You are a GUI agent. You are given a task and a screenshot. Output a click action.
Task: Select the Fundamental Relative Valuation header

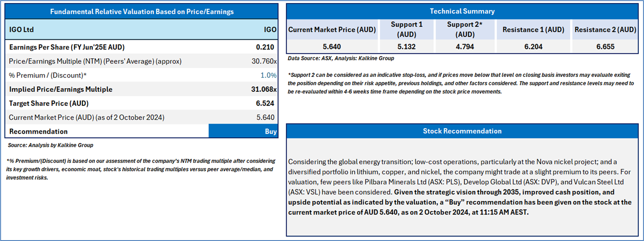pos(142,11)
